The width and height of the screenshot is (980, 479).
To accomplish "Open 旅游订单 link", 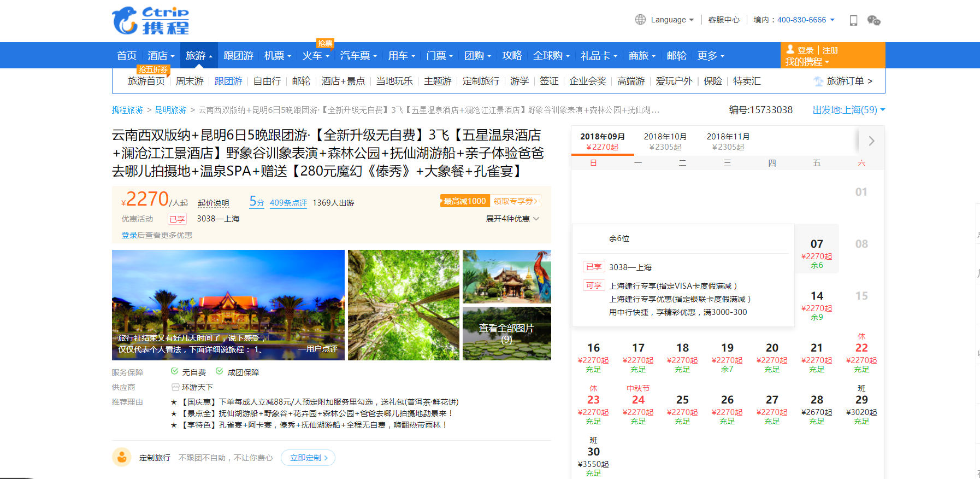I will point(846,81).
